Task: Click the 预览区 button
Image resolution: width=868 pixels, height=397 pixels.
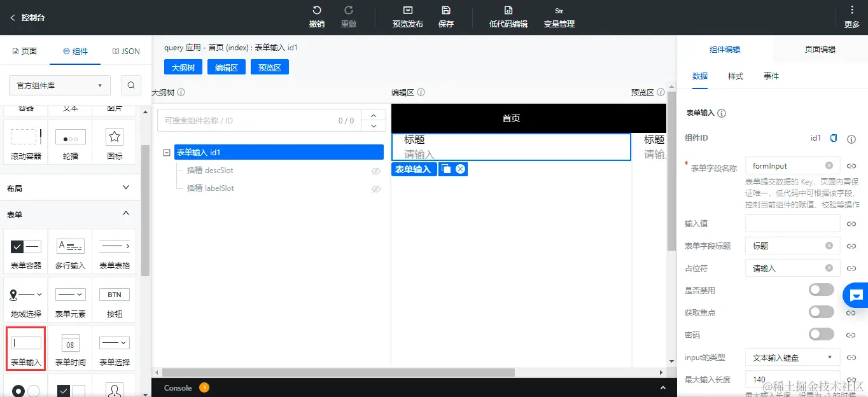Action: [270, 67]
